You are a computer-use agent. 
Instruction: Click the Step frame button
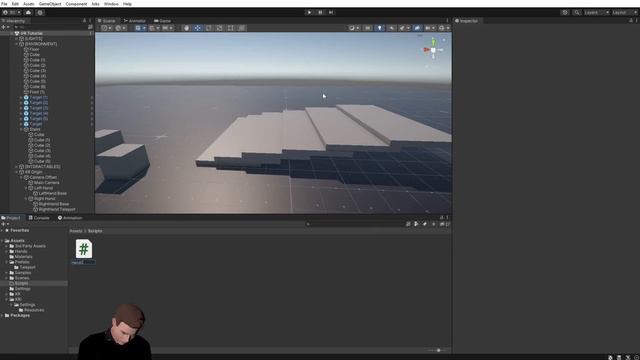pos(331,12)
